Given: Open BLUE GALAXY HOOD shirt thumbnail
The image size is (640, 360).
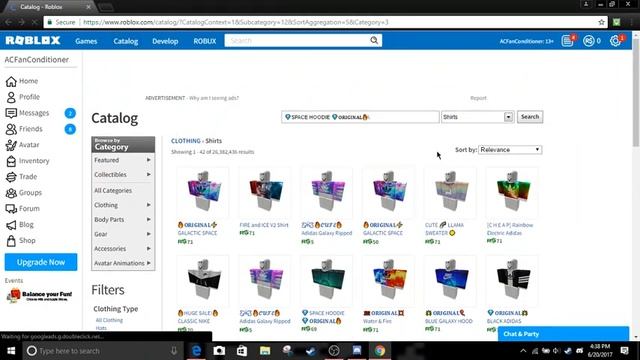Looking at the screenshot, I should click(x=450, y=281).
